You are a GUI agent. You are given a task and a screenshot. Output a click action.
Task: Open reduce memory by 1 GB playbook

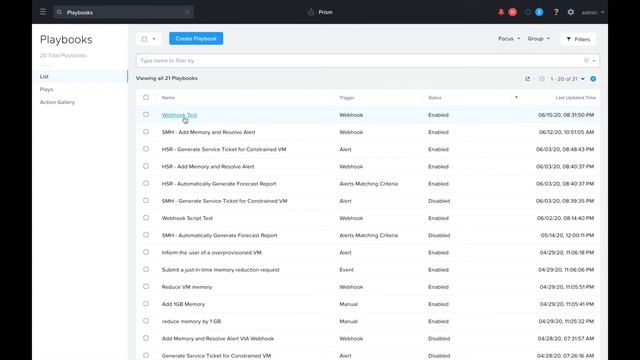click(191, 321)
